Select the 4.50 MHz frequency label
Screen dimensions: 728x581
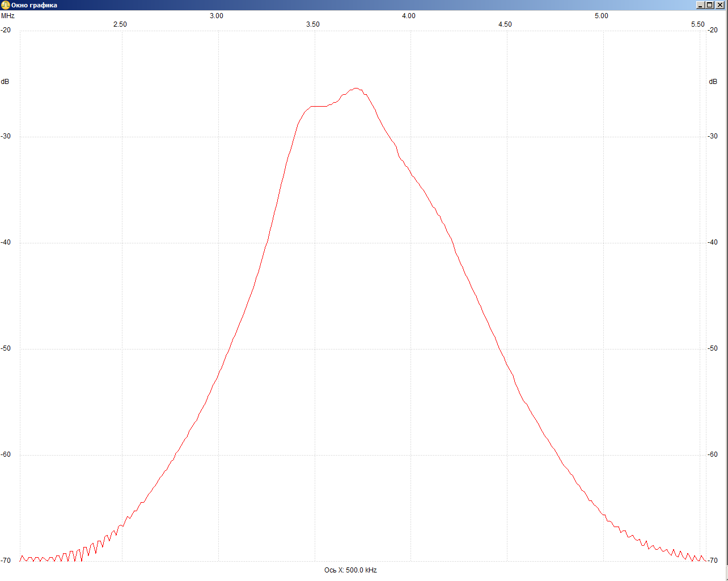[505, 24]
